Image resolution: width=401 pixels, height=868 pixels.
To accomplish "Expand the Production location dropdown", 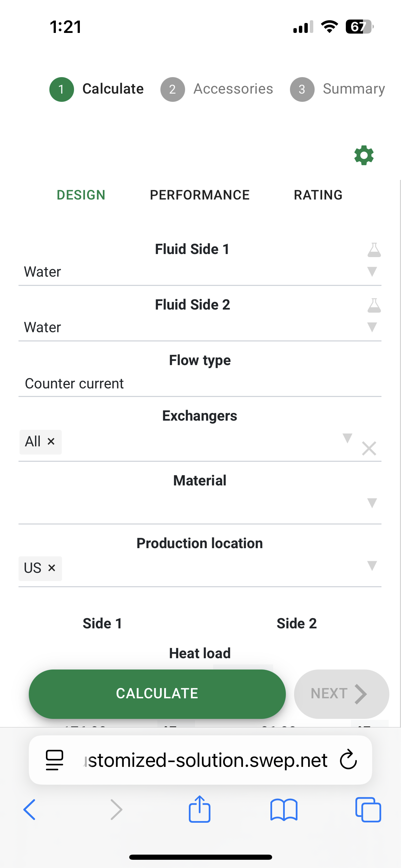I will [372, 566].
